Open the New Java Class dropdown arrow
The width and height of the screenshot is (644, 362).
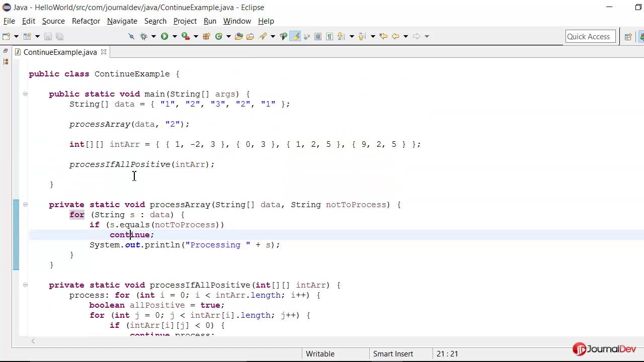pos(228,36)
